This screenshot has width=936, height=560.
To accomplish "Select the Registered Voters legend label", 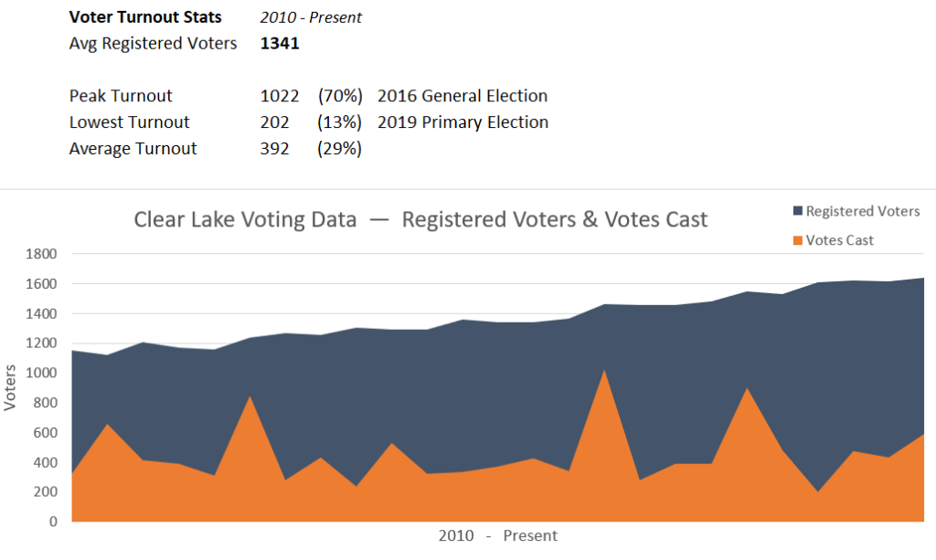I will coord(863,211).
